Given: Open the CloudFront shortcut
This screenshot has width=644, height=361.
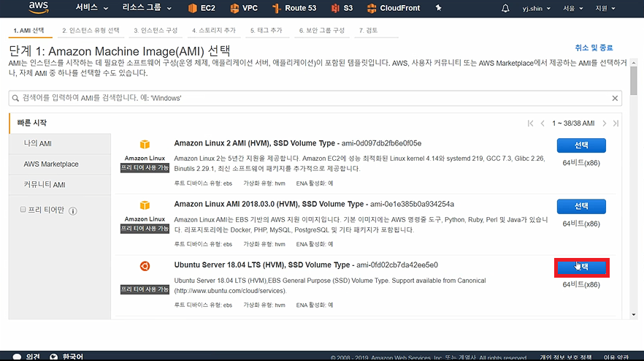Looking at the screenshot, I should tap(394, 8).
